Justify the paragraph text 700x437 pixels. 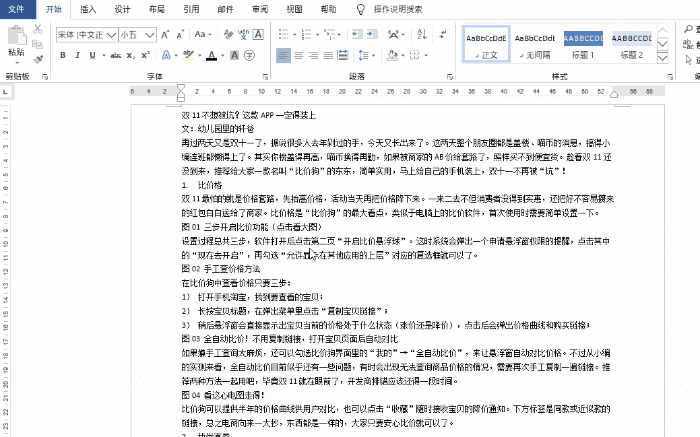click(x=328, y=55)
